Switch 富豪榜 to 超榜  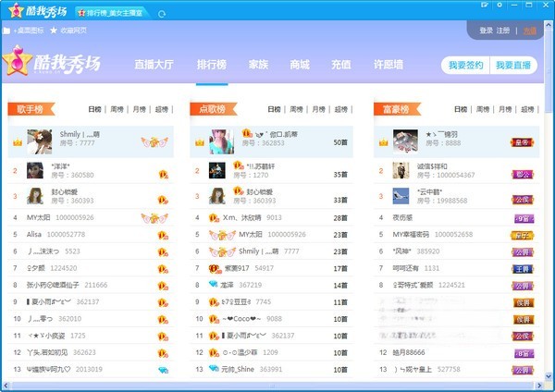tap(527, 109)
